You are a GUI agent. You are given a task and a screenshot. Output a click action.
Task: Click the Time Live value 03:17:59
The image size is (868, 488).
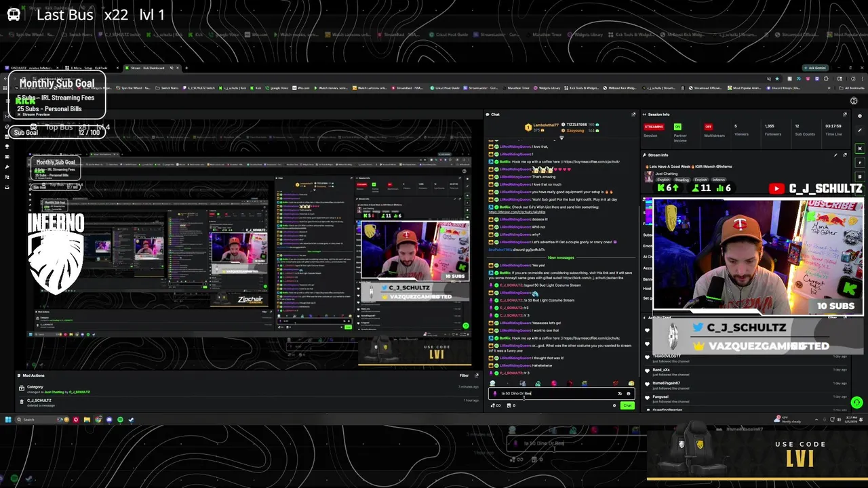click(833, 126)
